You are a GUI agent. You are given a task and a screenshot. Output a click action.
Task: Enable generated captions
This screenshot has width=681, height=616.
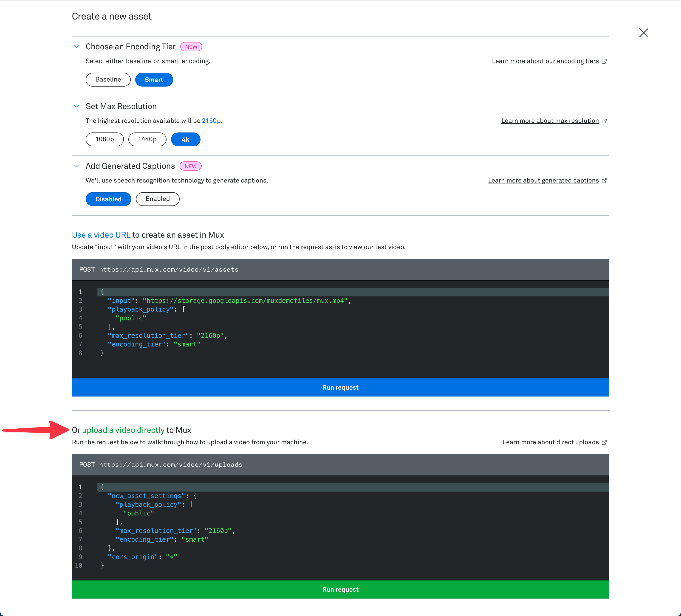(x=157, y=199)
